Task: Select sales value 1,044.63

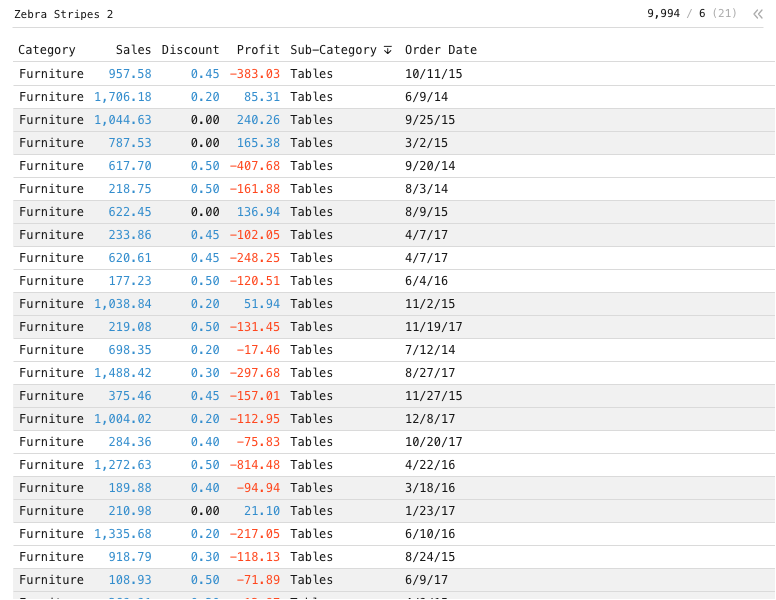Action: [123, 120]
